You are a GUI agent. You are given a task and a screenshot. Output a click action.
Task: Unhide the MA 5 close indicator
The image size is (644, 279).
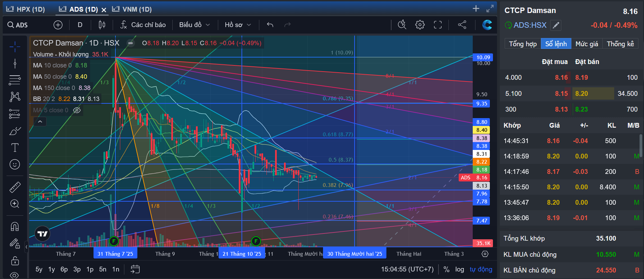tap(77, 110)
